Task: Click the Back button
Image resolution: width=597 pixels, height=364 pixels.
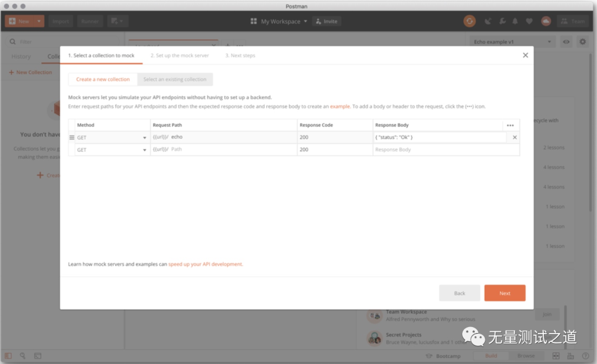Action: pos(459,293)
